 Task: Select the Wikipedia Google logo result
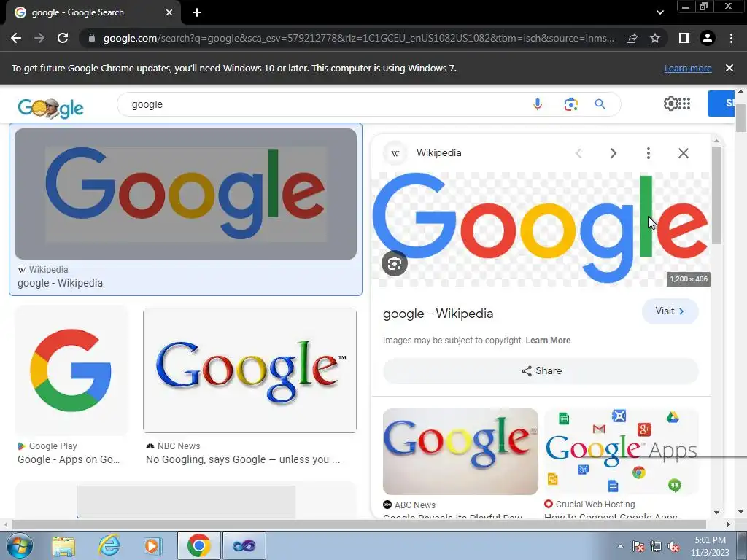point(185,194)
